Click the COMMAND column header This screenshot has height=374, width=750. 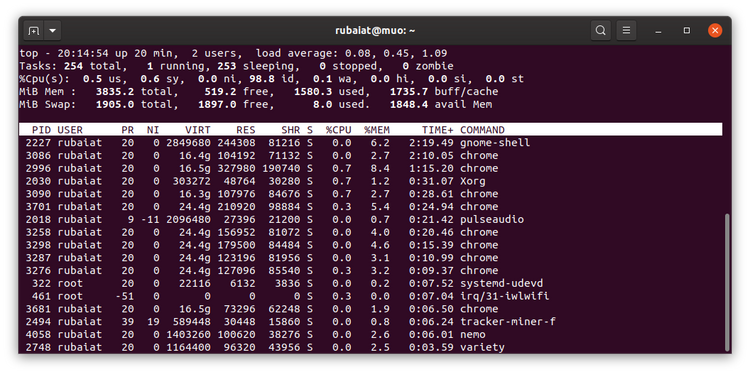[x=482, y=130]
